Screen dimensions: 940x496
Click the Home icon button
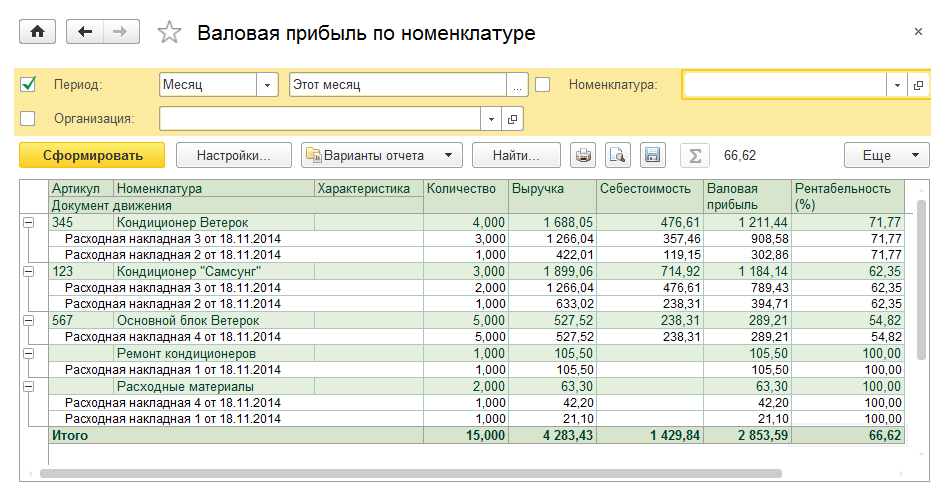pyautogui.click(x=38, y=32)
